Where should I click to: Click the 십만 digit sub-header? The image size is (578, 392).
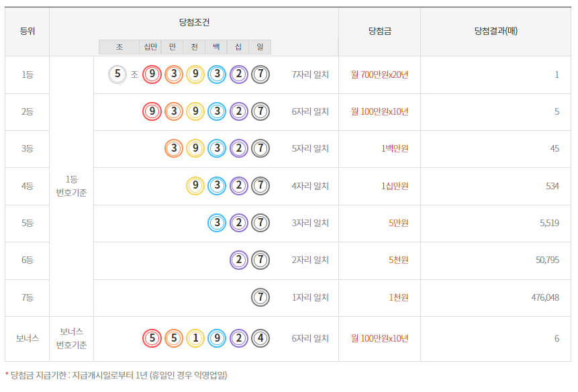tap(150, 47)
